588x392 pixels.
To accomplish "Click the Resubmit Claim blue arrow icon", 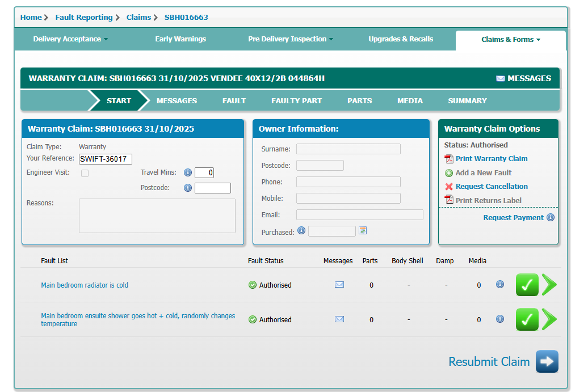I will (547, 361).
